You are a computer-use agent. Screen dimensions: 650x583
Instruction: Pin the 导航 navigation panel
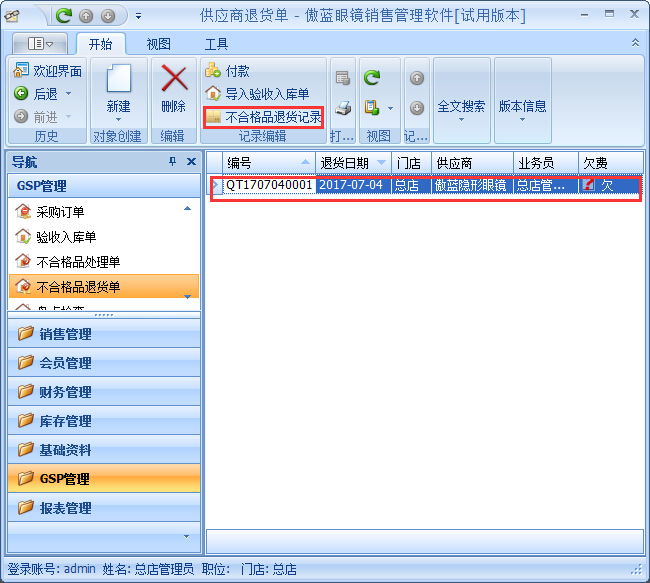point(172,161)
